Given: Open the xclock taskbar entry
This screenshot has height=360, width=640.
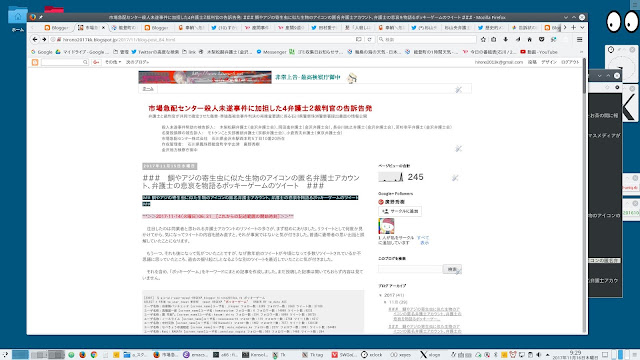Looking at the screenshot, I should tap(372, 355).
